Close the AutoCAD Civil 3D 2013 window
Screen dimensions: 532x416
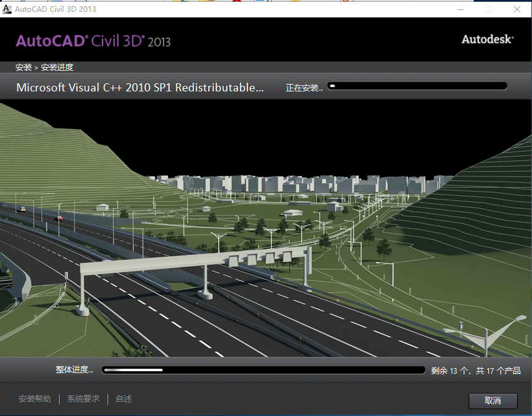tap(516, 9)
